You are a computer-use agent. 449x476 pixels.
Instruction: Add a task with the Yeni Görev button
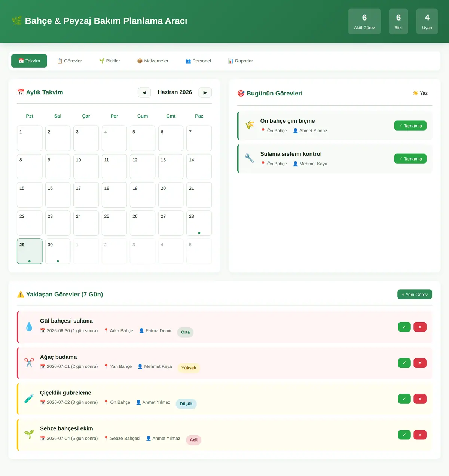(415, 295)
